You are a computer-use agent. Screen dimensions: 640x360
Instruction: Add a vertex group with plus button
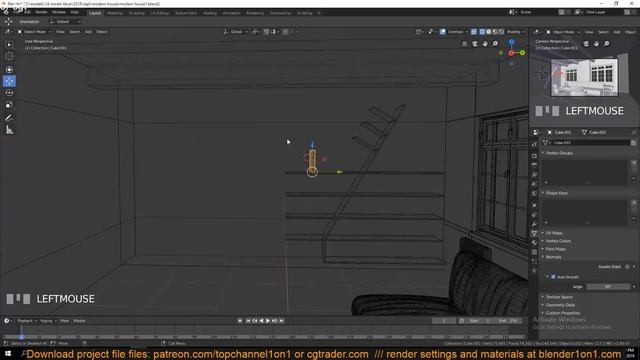pos(634,163)
